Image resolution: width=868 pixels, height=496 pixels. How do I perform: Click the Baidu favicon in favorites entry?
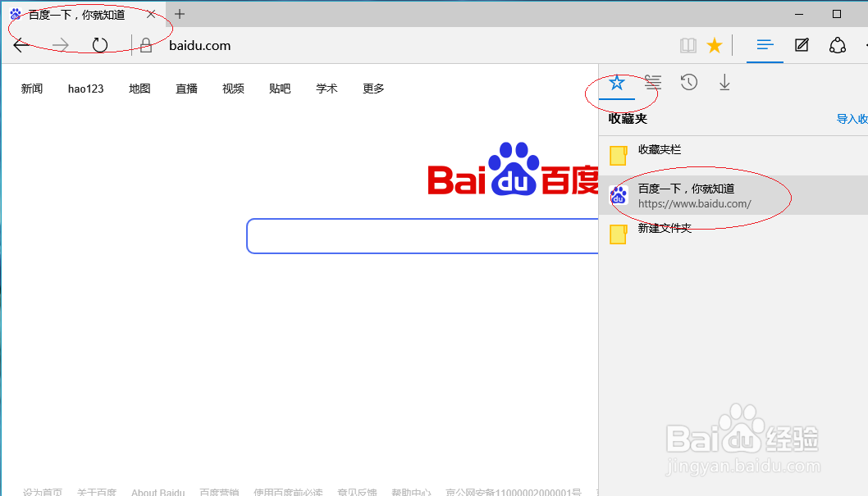tap(619, 195)
